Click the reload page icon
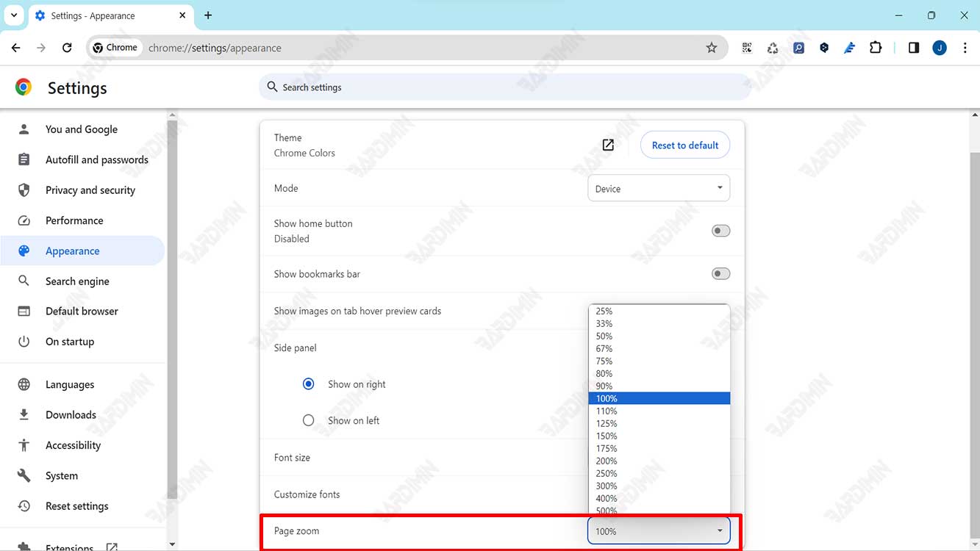Image resolution: width=980 pixels, height=551 pixels. 67,48
